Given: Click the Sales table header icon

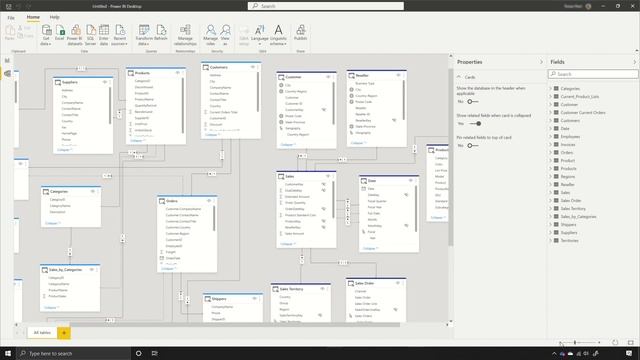Looking at the screenshot, I should (281, 176).
